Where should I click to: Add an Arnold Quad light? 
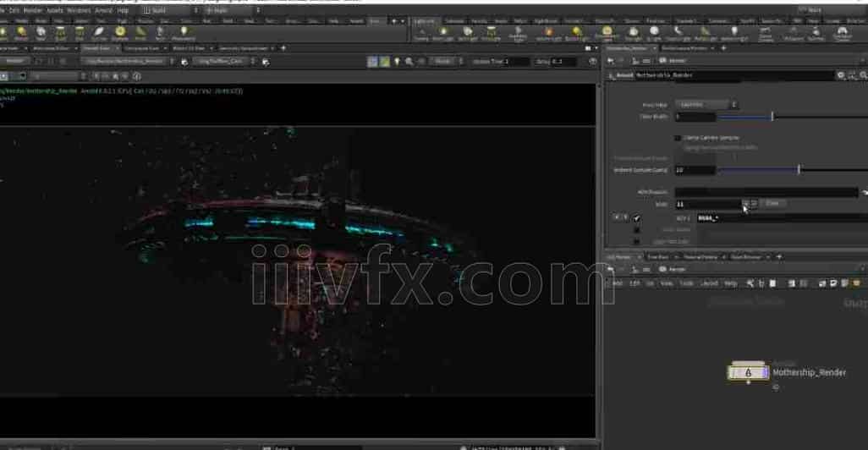(60, 34)
